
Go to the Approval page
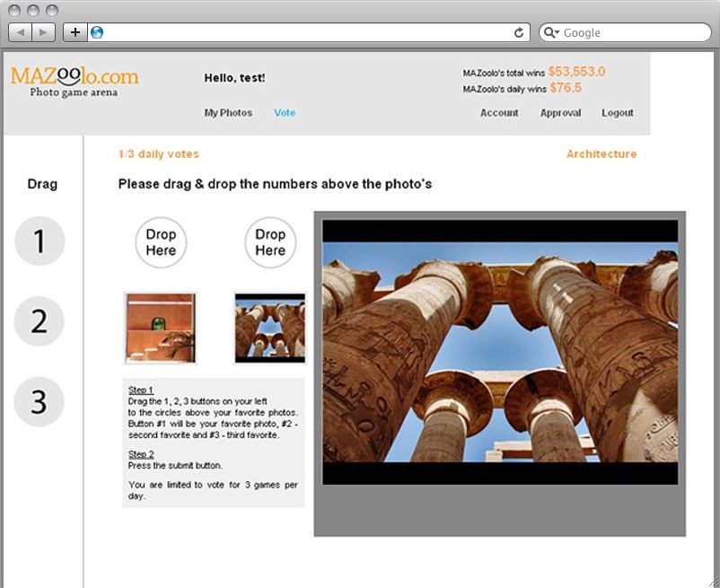tap(560, 113)
